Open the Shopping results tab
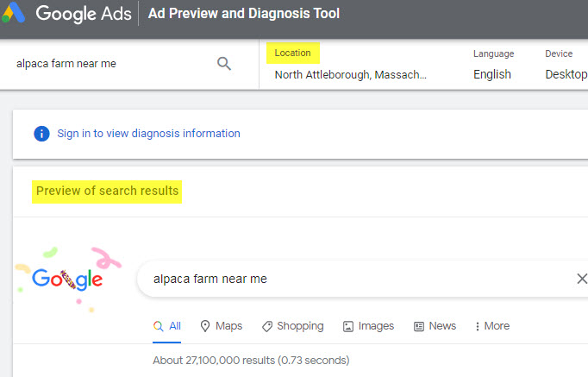 pyautogui.click(x=300, y=326)
